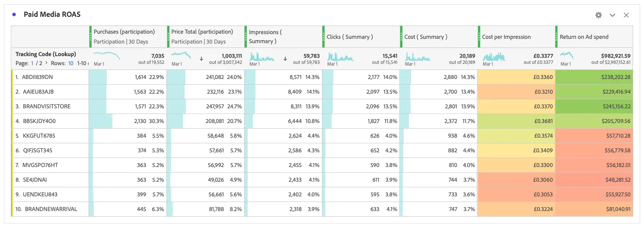
Task: Select the Price Total (participation) column header
Action: click(206, 37)
